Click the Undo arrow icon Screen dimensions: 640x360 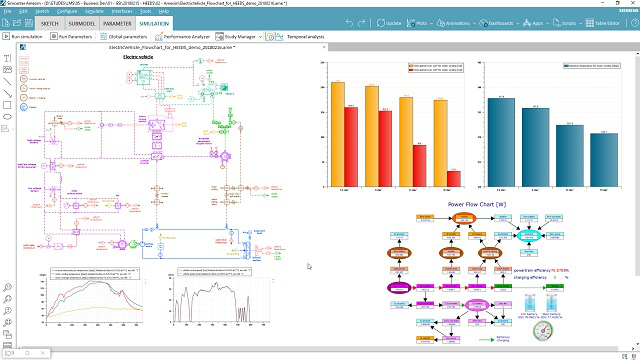(x=349, y=23)
